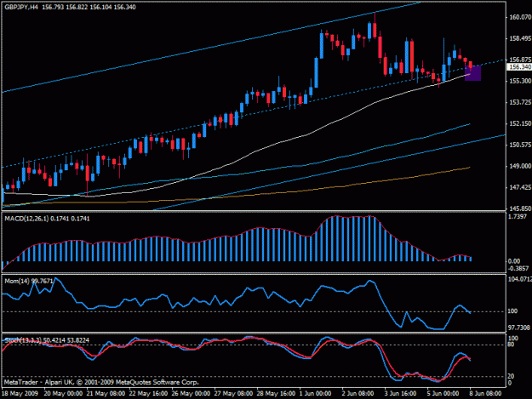Select the purple rectangle near the latest candle
532x399 pixels.
point(473,73)
